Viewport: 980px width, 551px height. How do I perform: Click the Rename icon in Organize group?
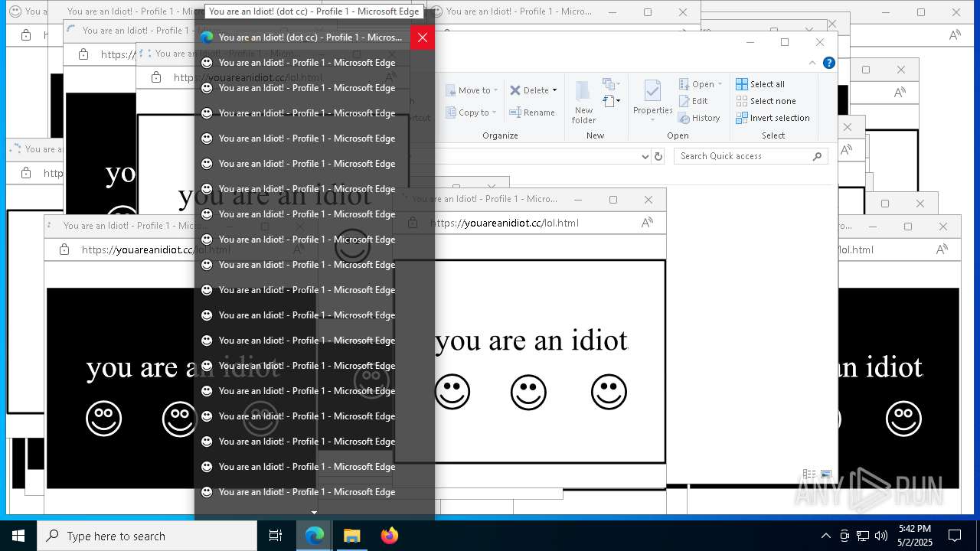coord(515,112)
